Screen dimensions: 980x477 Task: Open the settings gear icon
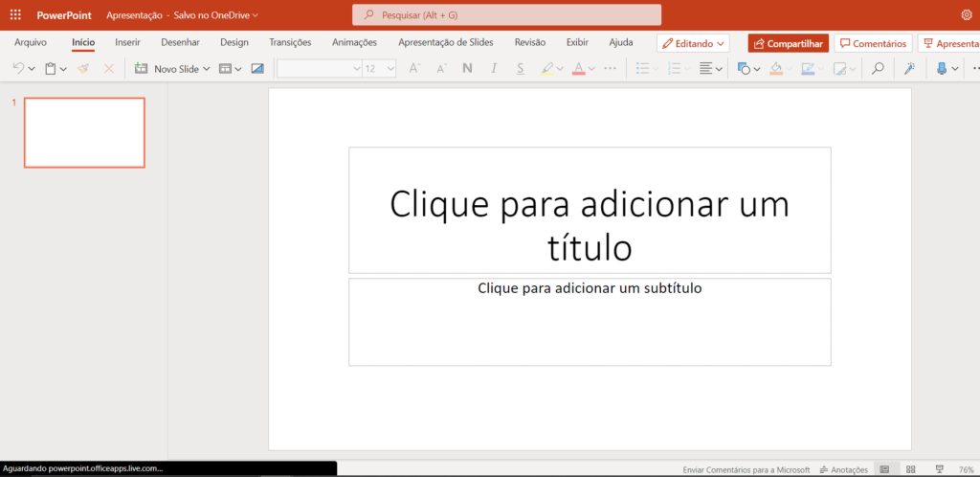(967, 15)
